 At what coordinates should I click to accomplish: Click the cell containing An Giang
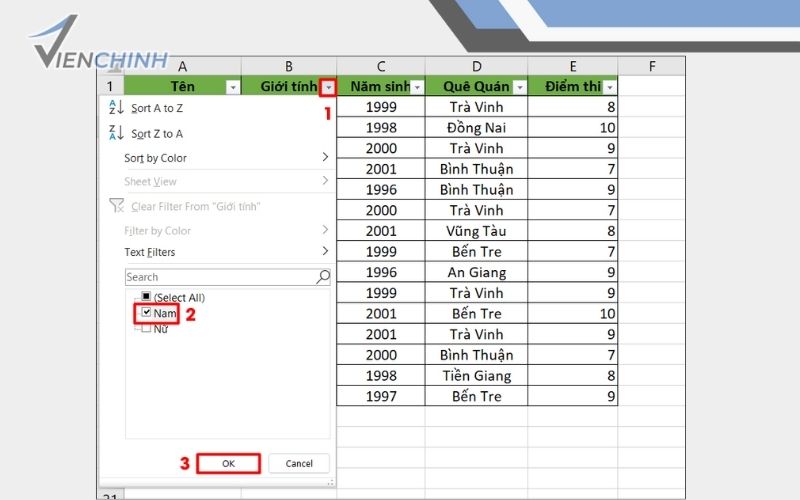[x=477, y=272]
